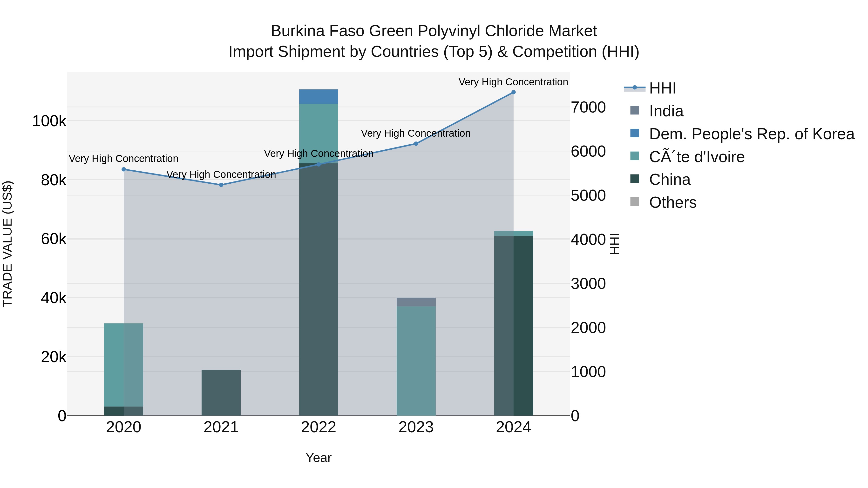Image resolution: width=868 pixels, height=488 pixels.
Task: Click Very High Concentration label above 2021
Action: click(x=221, y=174)
